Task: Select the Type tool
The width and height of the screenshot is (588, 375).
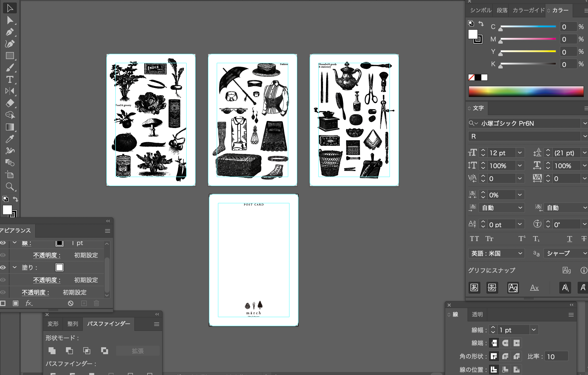Action: click(x=10, y=80)
